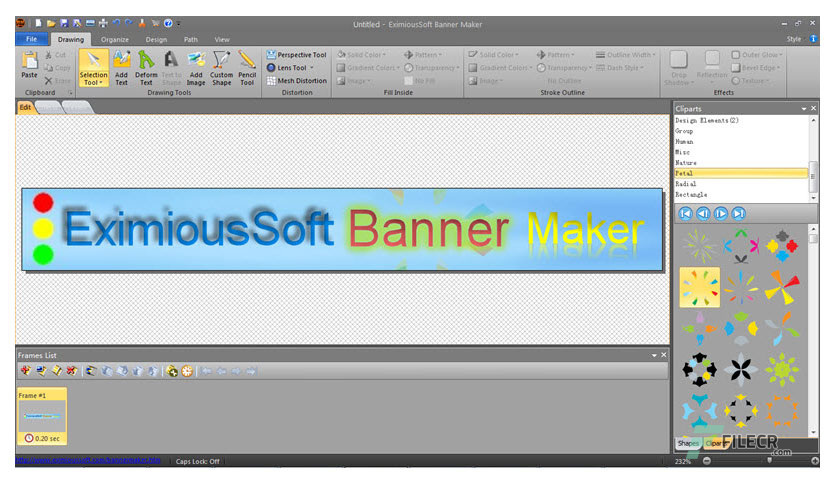Go to the previous clipart page
Image resolution: width=836 pixels, height=484 pixels.
pos(703,214)
